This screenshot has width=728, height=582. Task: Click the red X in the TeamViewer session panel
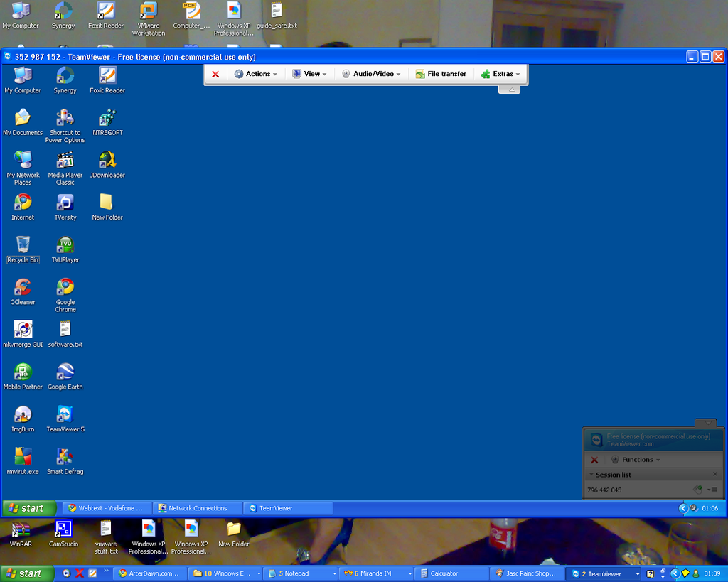594,460
